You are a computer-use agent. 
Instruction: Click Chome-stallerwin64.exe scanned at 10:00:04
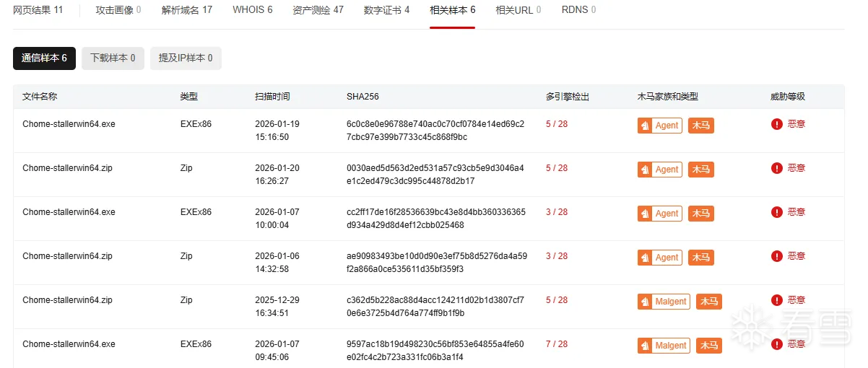pos(69,212)
